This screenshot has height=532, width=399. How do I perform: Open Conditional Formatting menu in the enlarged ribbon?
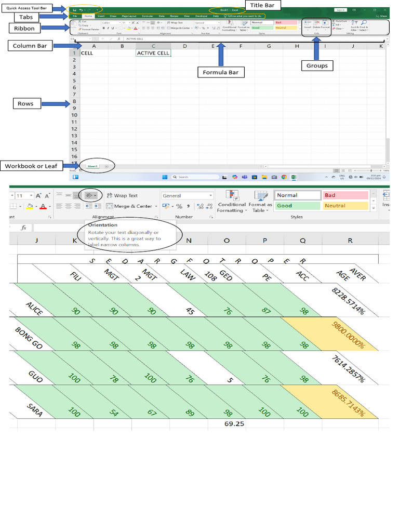click(x=232, y=200)
